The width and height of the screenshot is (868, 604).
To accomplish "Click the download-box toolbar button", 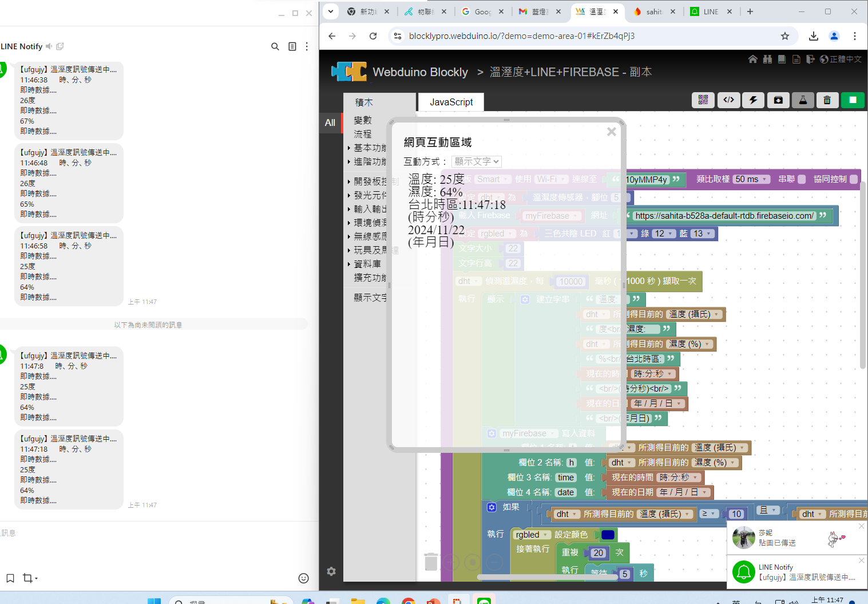I will (778, 100).
